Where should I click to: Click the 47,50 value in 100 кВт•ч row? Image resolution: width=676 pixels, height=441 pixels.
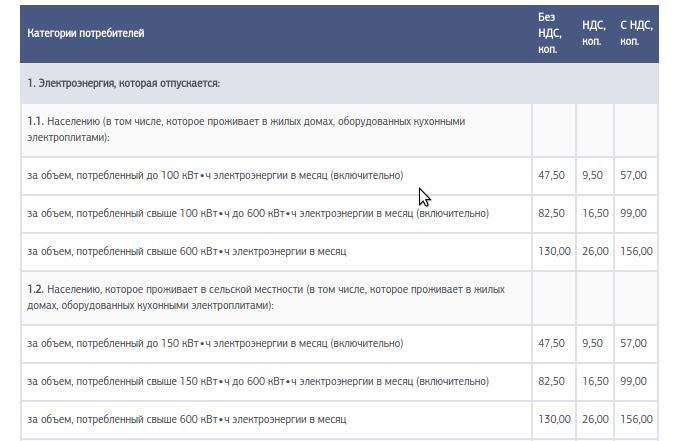pos(551,175)
